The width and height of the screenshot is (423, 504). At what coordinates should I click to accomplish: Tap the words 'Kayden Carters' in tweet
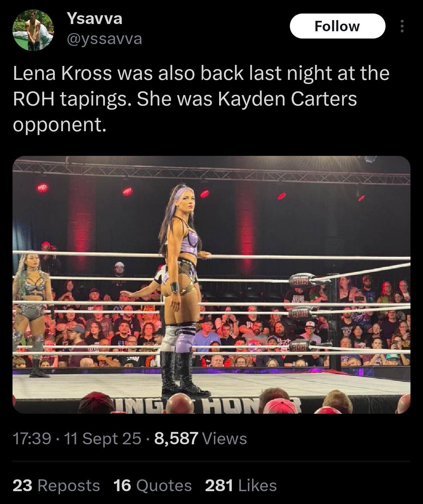pyautogui.click(x=287, y=99)
